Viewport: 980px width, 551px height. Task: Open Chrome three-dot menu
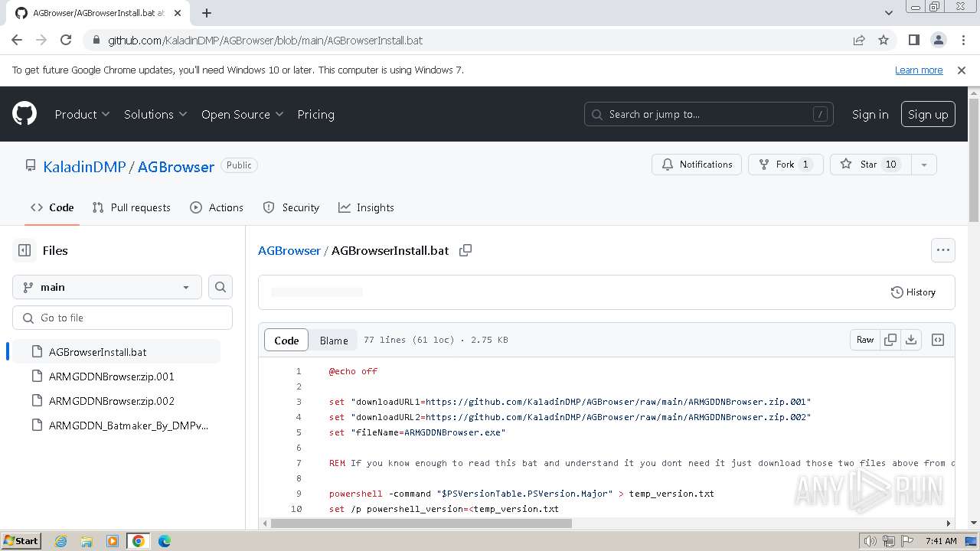click(962, 40)
